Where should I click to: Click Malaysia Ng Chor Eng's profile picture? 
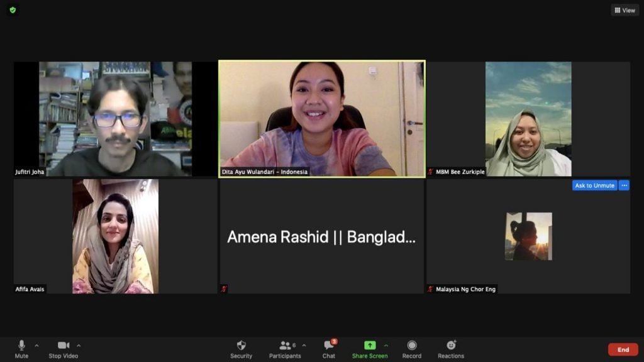click(x=528, y=236)
